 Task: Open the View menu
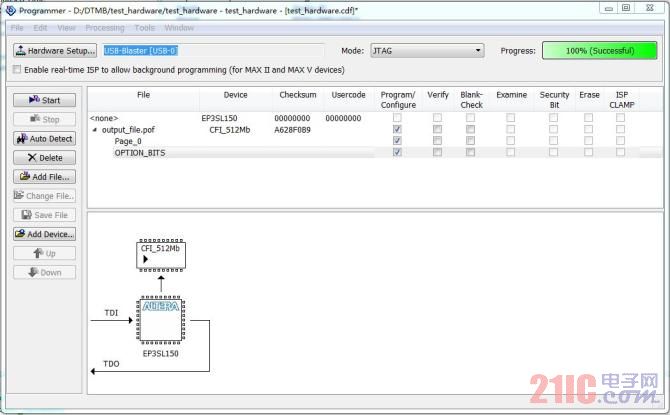(66, 28)
